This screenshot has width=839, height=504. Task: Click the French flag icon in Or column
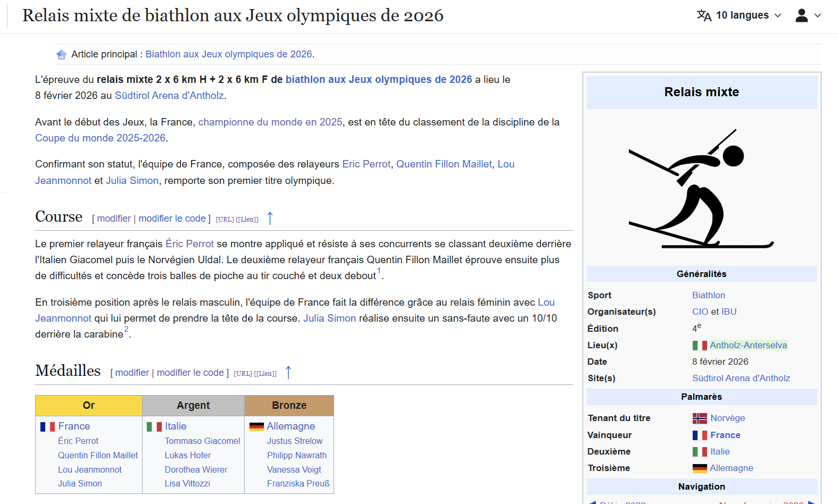tap(47, 426)
